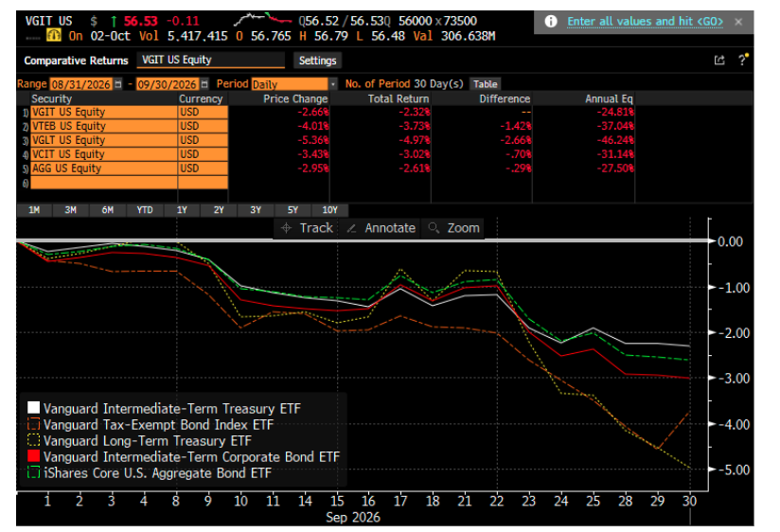
Task: Expand the Period dropdown arrow
Action: 333,84
